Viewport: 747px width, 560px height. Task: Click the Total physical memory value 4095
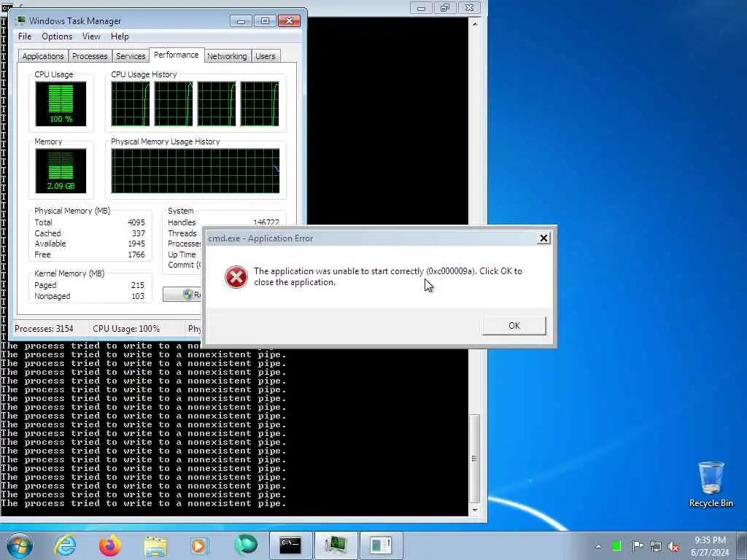click(x=136, y=222)
